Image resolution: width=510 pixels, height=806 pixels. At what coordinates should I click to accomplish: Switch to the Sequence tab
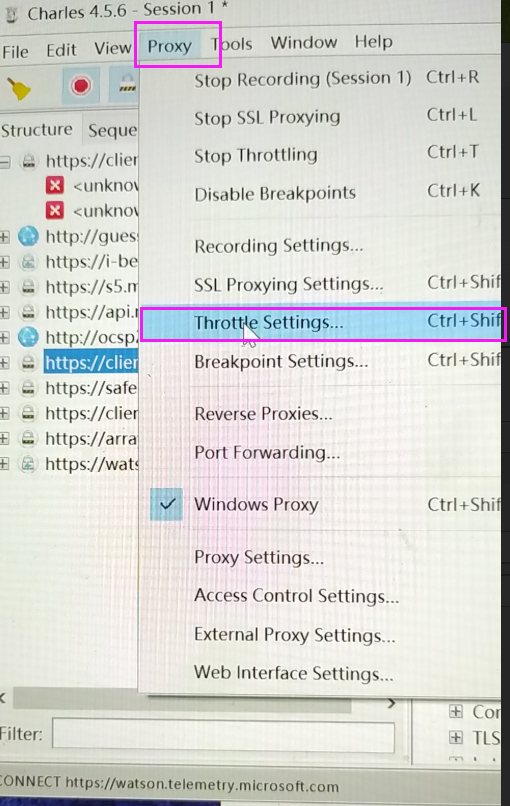112,131
